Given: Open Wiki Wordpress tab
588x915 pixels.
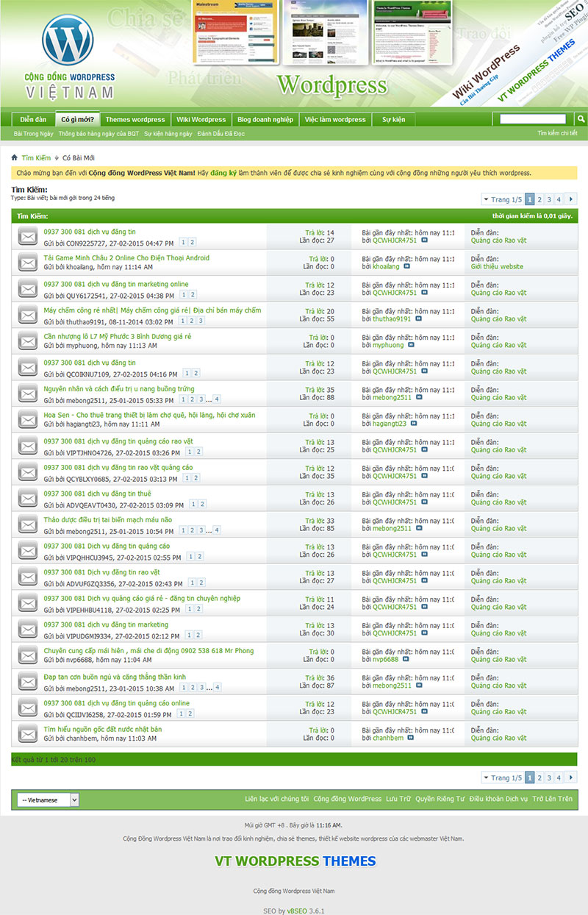Looking at the screenshot, I should tap(201, 119).
